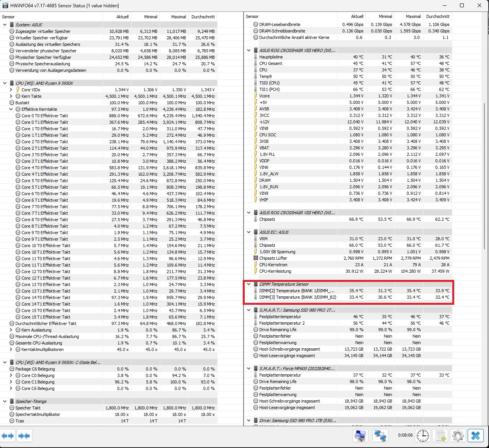This screenshot has height=448, width=489.
Task: Expand the Core C6 Belegung row
Action: pos(11,388)
